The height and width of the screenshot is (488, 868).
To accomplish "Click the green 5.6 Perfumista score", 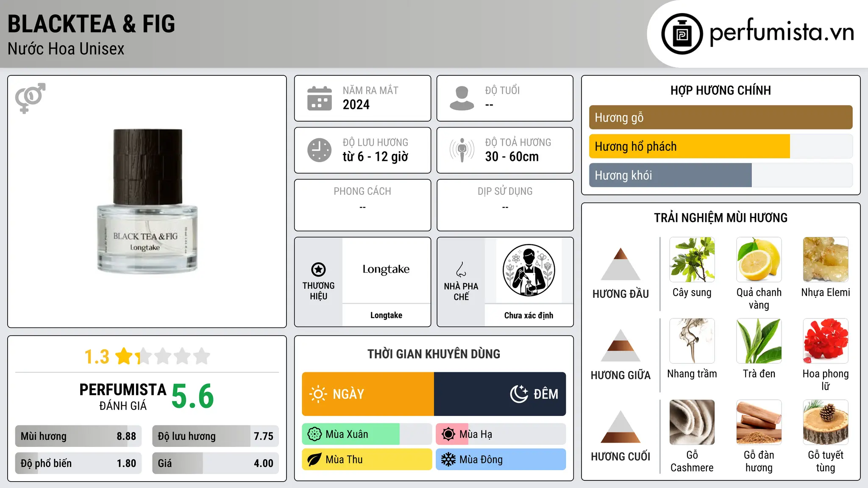I will click(192, 396).
